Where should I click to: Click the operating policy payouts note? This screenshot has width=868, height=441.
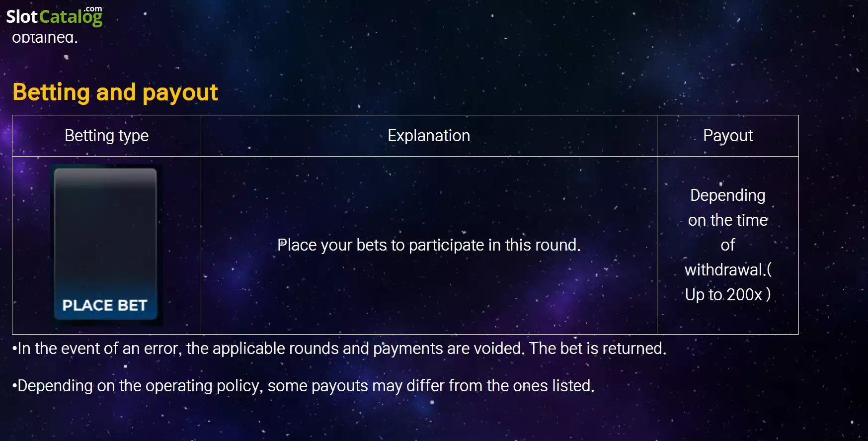[x=303, y=386]
